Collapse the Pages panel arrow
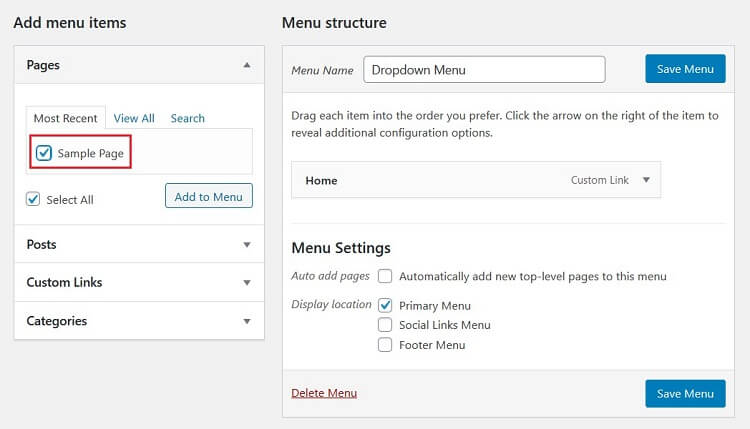This screenshot has height=429, width=750. (247, 65)
